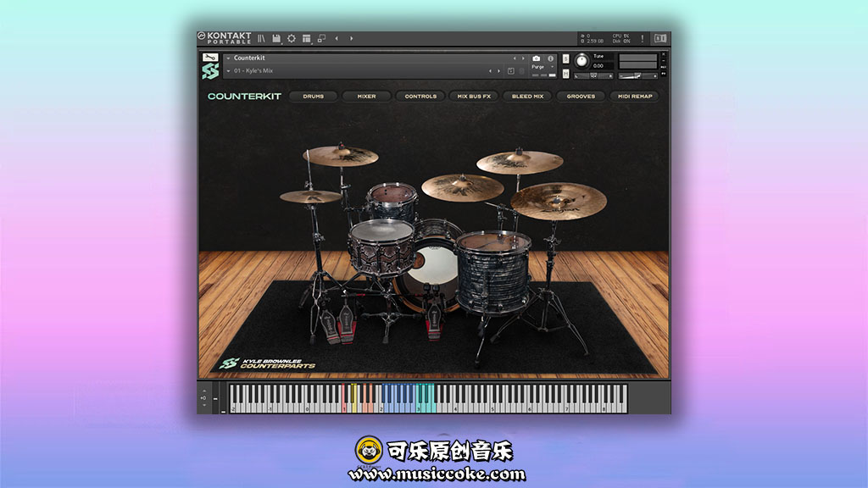Open the MIDI REMAP tab

point(635,97)
